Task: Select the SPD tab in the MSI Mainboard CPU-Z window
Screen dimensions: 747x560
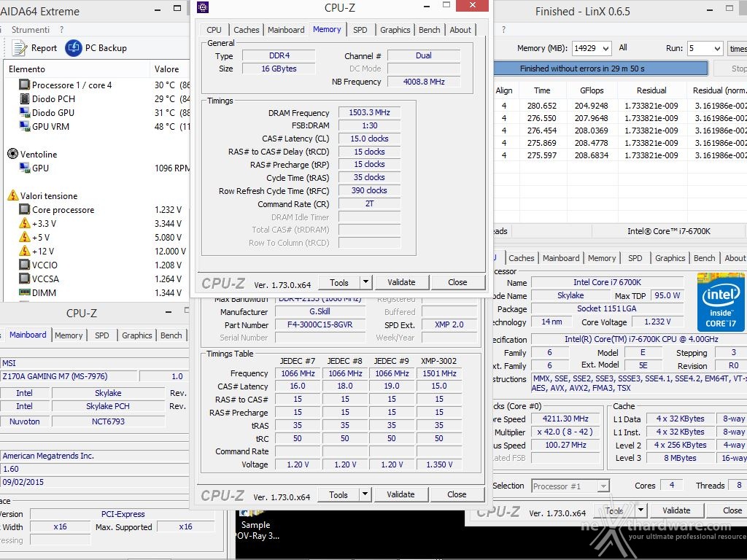Action: coord(102,335)
